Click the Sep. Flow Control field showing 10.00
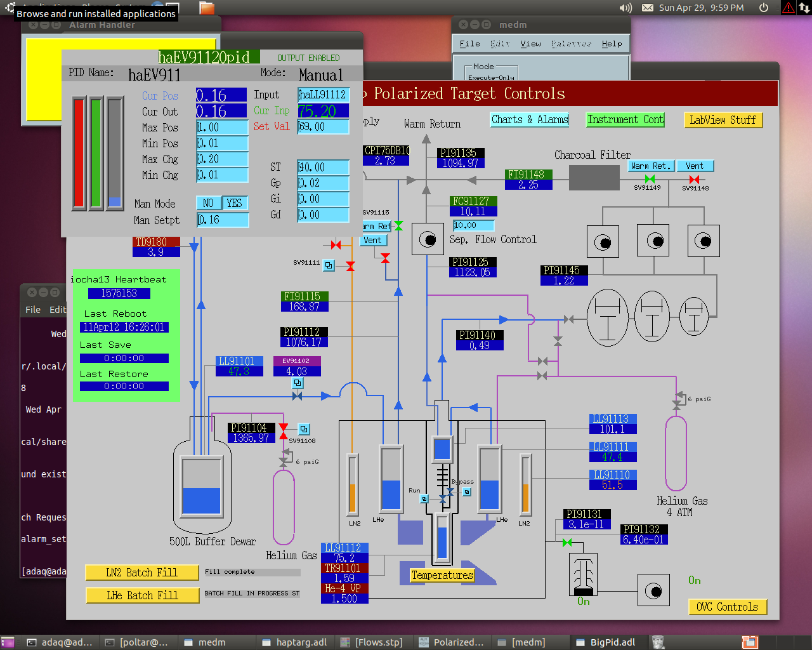 coord(473,225)
